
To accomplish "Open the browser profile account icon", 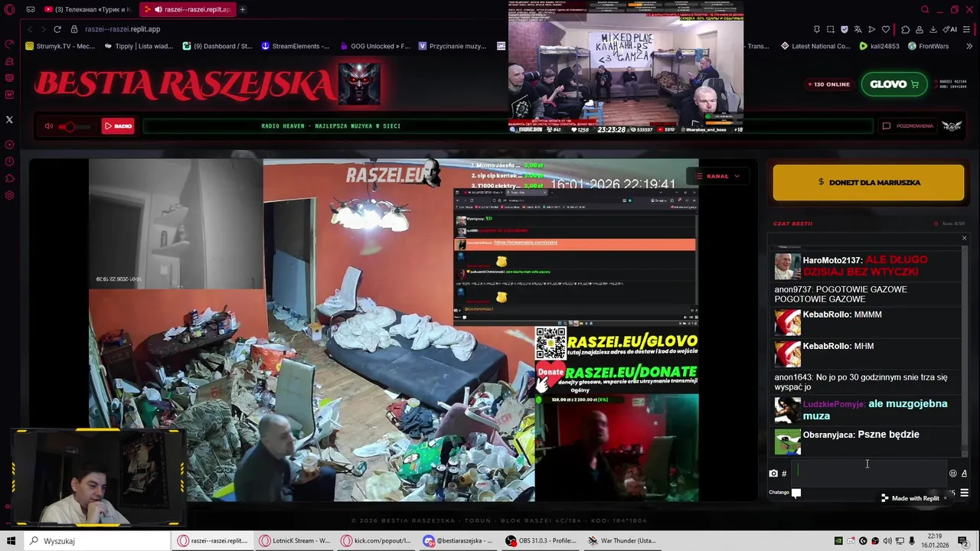I will (919, 29).
